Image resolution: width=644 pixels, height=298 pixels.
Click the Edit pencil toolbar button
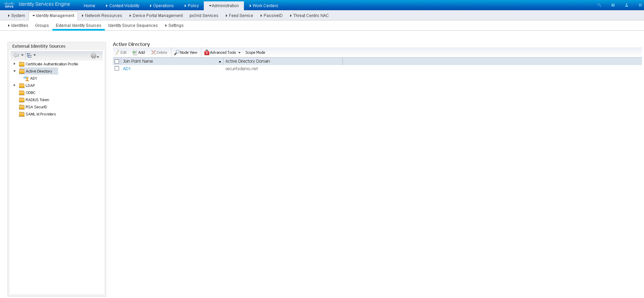click(121, 52)
